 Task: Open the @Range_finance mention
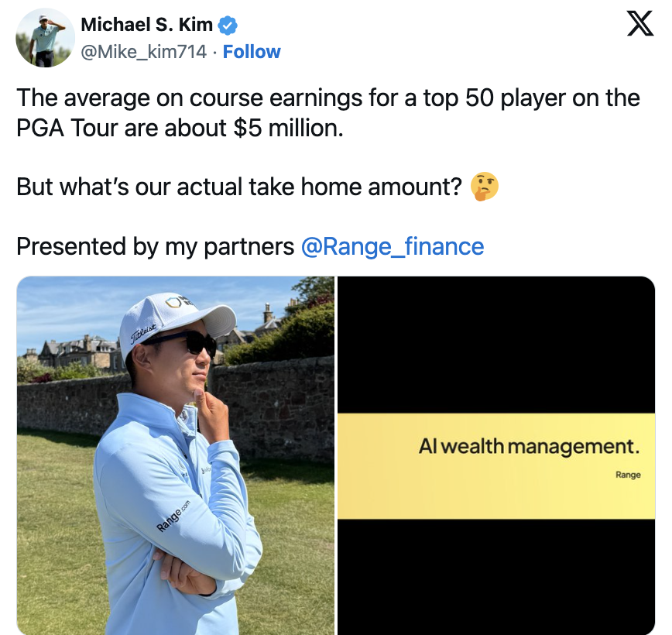[x=393, y=246]
